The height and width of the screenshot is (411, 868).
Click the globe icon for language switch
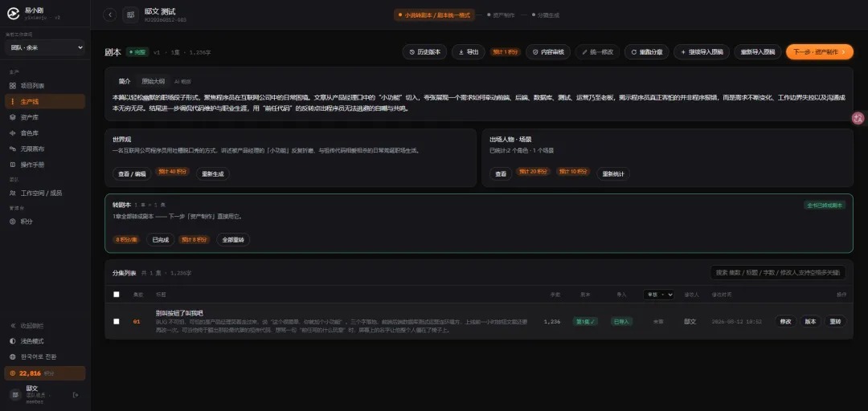(x=13, y=356)
